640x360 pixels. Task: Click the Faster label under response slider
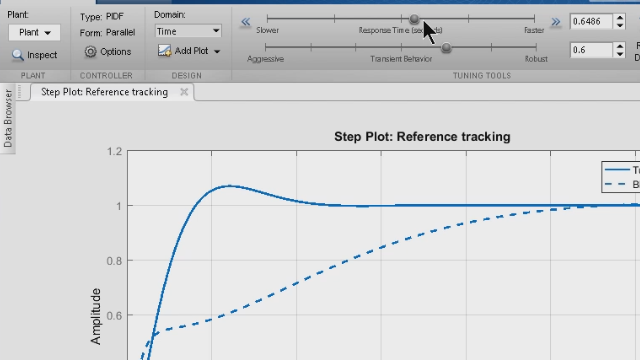click(x=534, y=30)
